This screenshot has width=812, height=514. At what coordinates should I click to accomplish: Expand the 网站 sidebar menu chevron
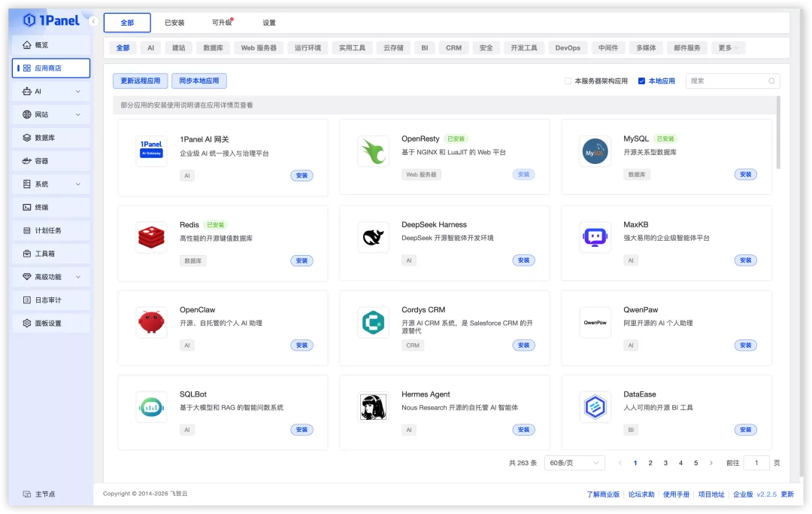click(x=78, y=114)
